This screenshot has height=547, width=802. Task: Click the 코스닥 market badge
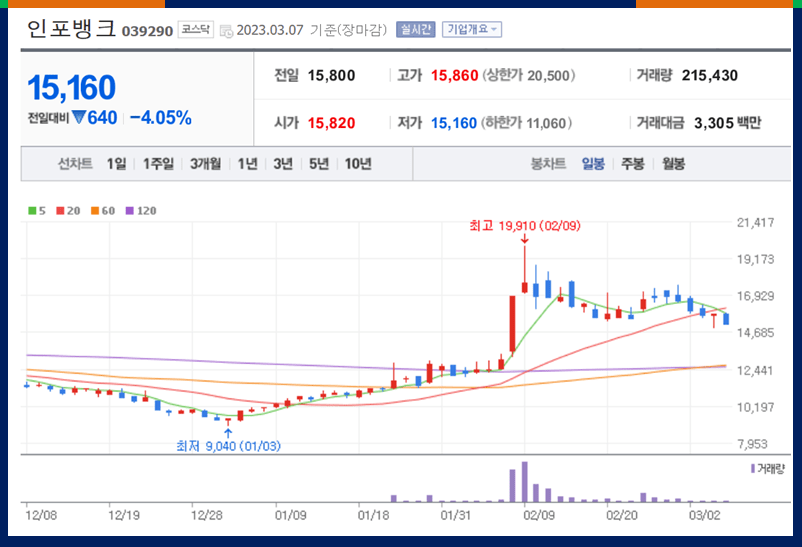click(x=196, y=29)
